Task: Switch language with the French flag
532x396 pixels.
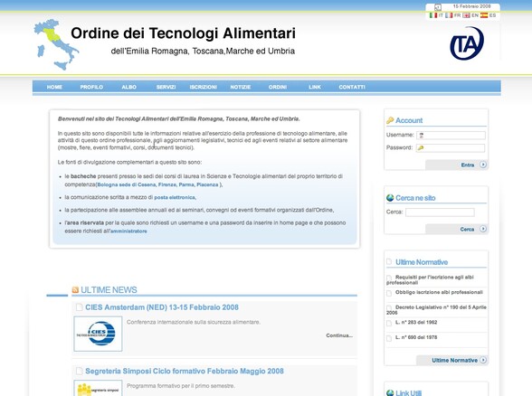Action: coord(449,15)
